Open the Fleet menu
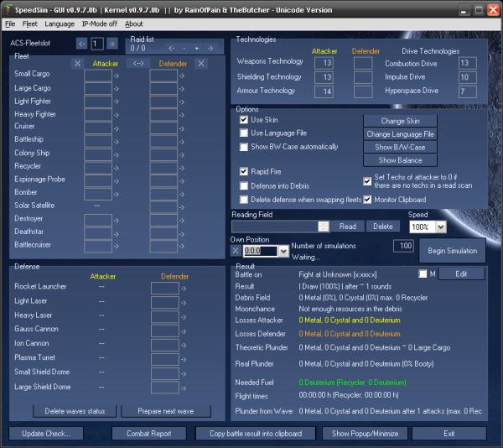 (x=30, y=23)
